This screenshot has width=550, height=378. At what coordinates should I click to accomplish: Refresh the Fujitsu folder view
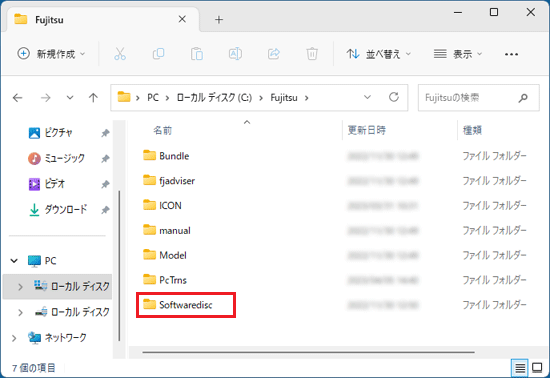click(394, 97)
